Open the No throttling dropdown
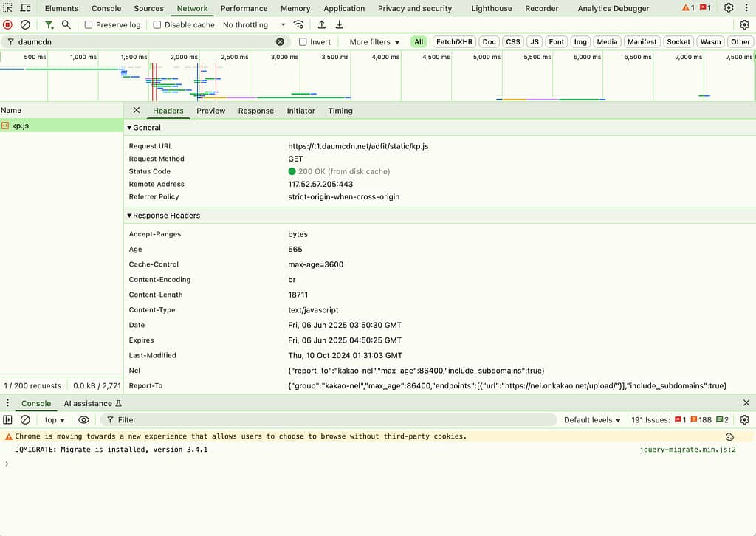 [254, 24]
